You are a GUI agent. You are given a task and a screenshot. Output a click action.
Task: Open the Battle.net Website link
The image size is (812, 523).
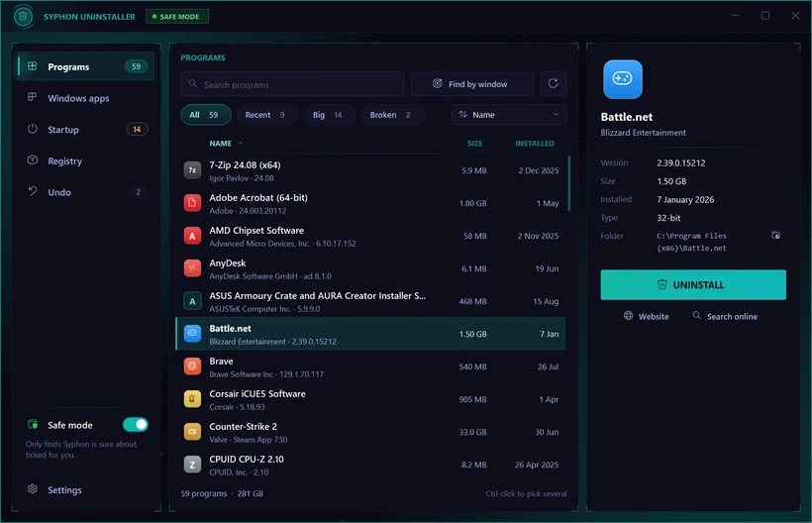click(646, 316)
